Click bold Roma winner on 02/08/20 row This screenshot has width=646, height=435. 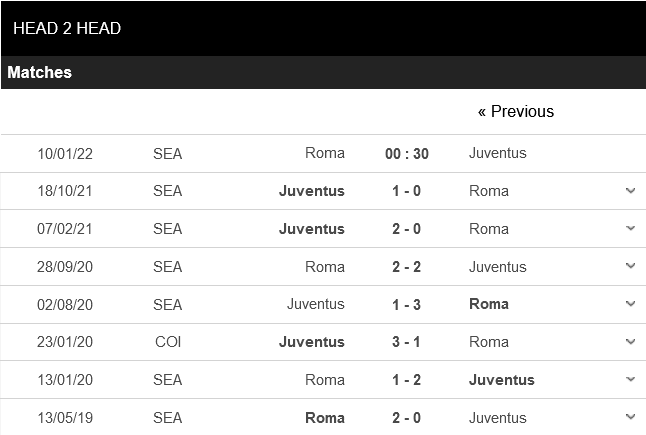489,304
